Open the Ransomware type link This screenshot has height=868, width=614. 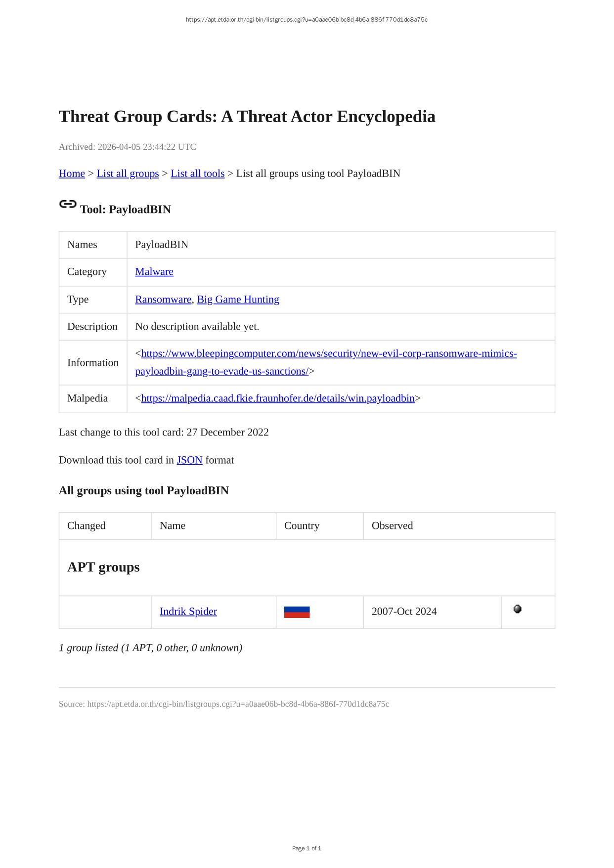[163, 299]
